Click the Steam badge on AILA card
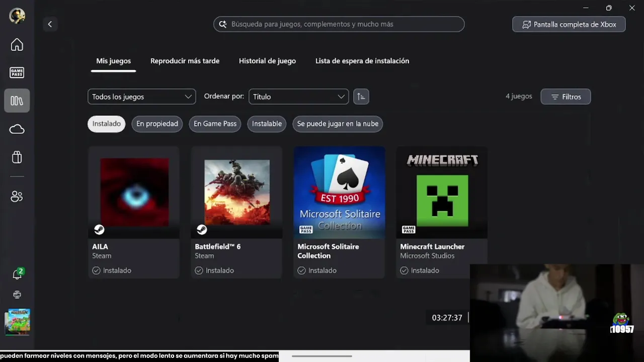The width and height of the screenshot is (644, 362). (x=99, y=230)
